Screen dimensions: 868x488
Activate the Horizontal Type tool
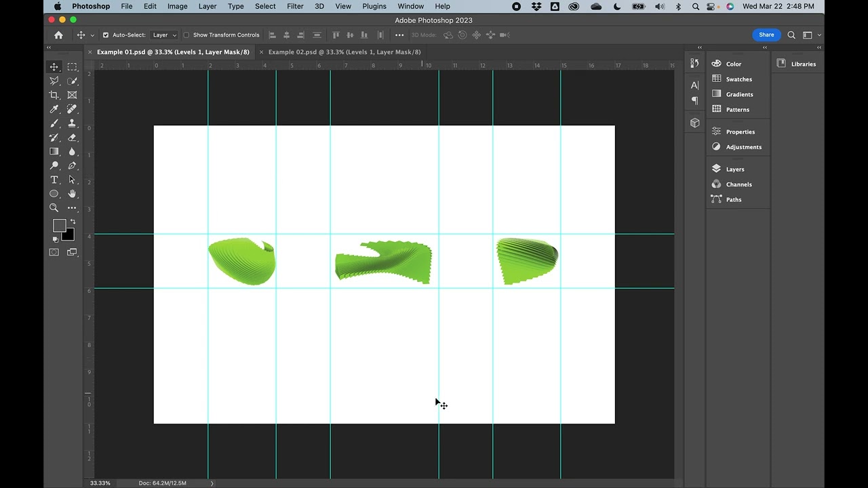[54, 180]
